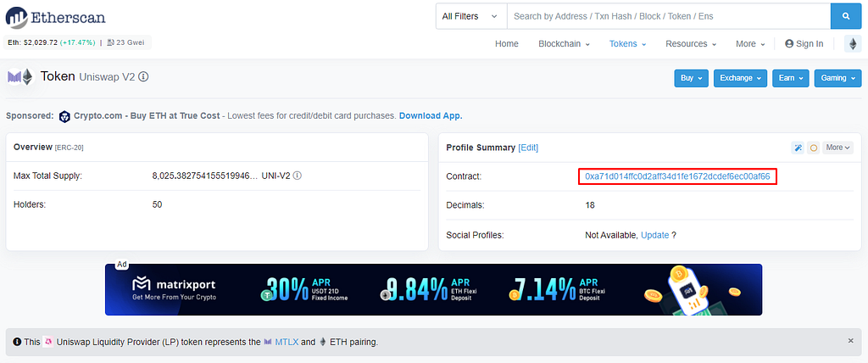The width and height of the screenshot is (868, 363).
Task: Click the info icon beside UNI-V2 supply
Action: pos(297,176)
